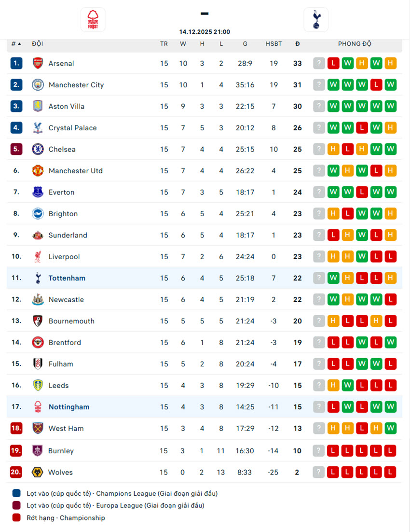Click the Tottenham crest in header
The image size is (410, 532).
pyautogui.click(x=316, y=20)
